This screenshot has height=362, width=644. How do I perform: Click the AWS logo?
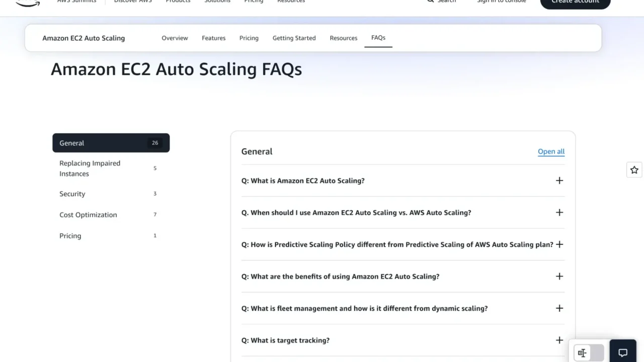click(x=28, y=3)
